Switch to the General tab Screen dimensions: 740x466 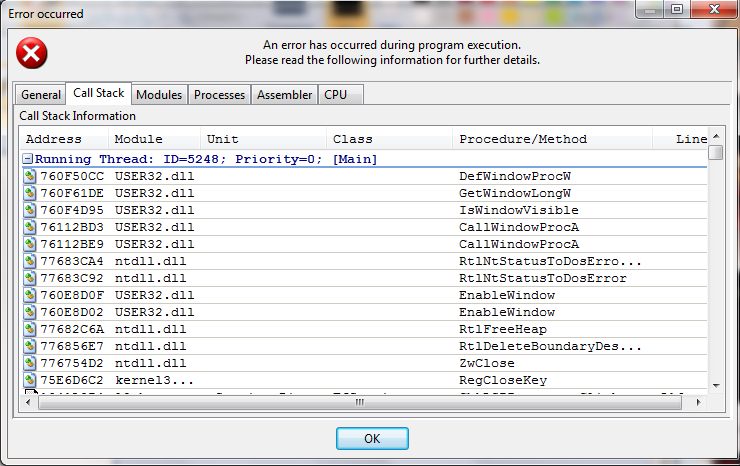point(41,95)
